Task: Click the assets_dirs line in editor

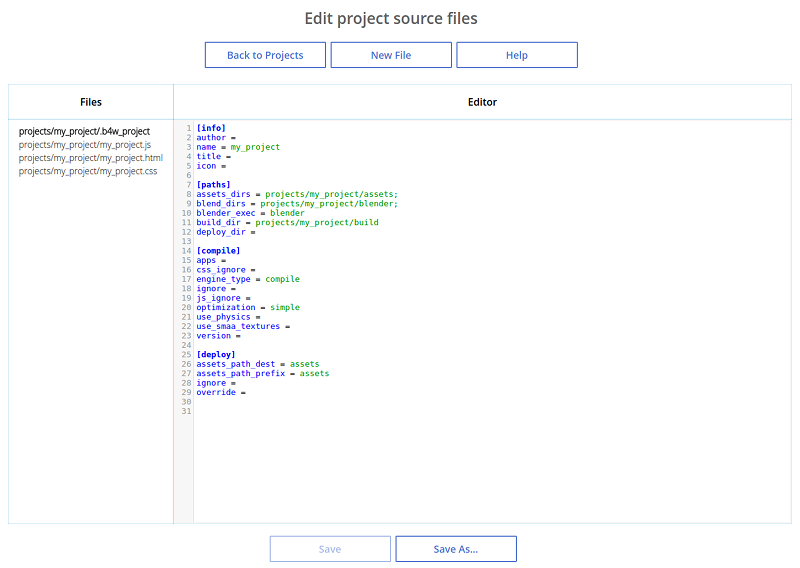Action: [297, 194]
